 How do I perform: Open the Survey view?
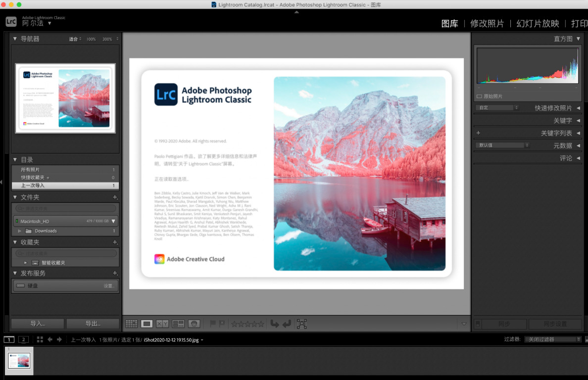[x=178, y=324]
